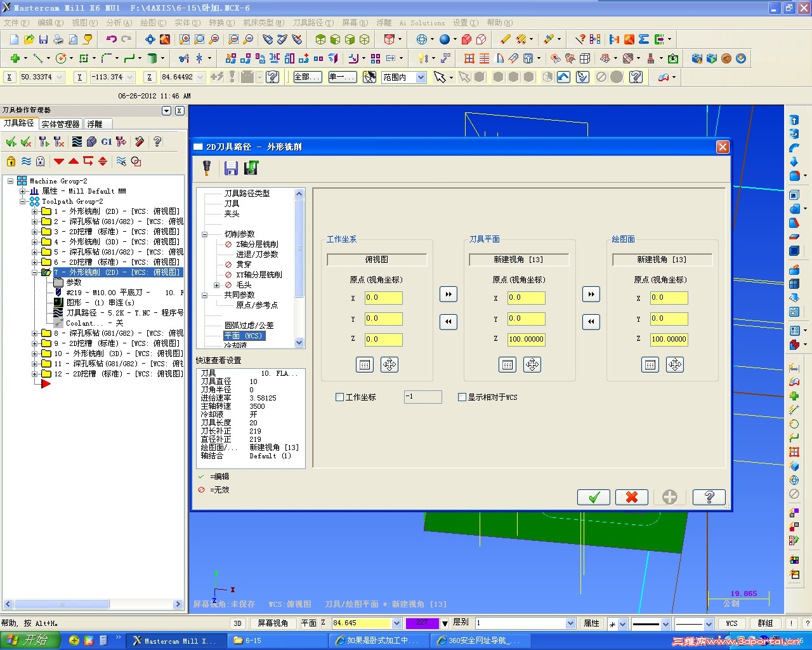
Task: Collapse the Machine Group-2 tree node
Action: [x=11, y=181]
